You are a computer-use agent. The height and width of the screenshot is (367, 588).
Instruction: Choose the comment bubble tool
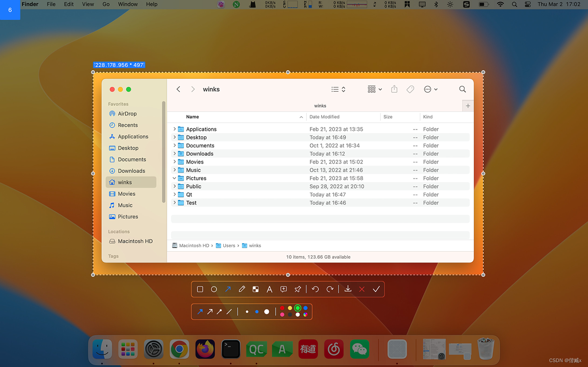pyautogui.click(x=284, y=289)
